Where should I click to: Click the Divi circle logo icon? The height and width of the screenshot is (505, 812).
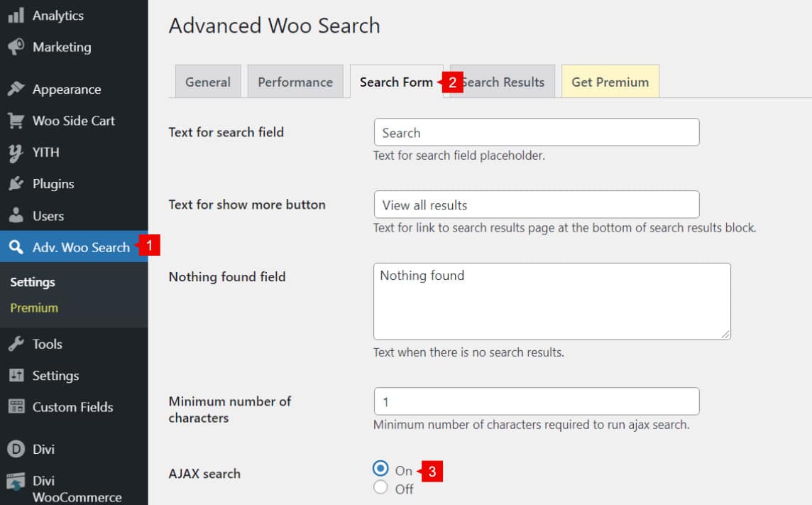click(16, 449)
